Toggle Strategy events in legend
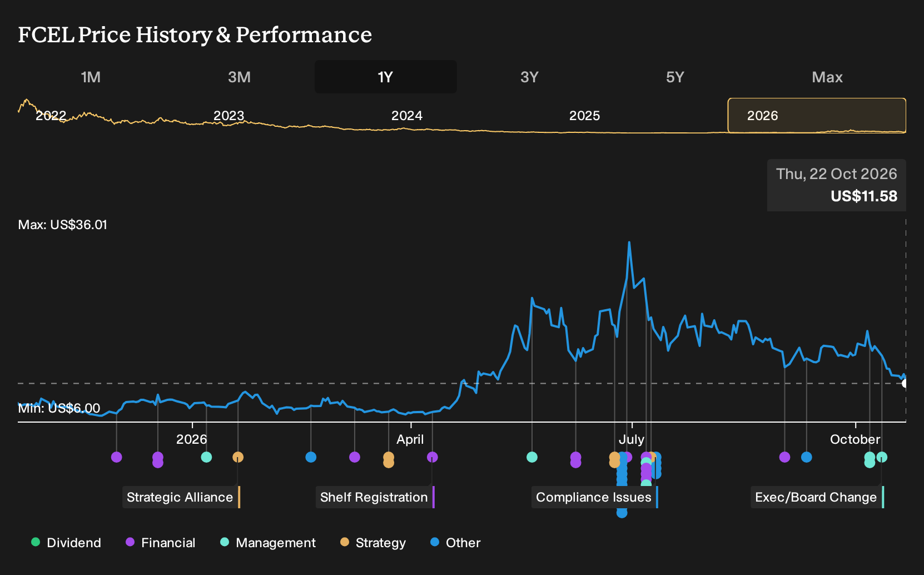The image size is (924, 575). [373, 543]
